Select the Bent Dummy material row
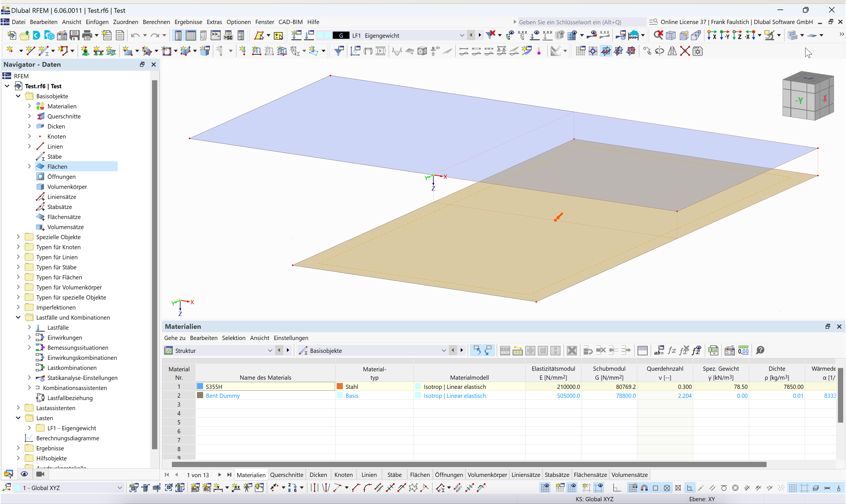This screenshot has height=504, width=846. click(x=222, y=395)
